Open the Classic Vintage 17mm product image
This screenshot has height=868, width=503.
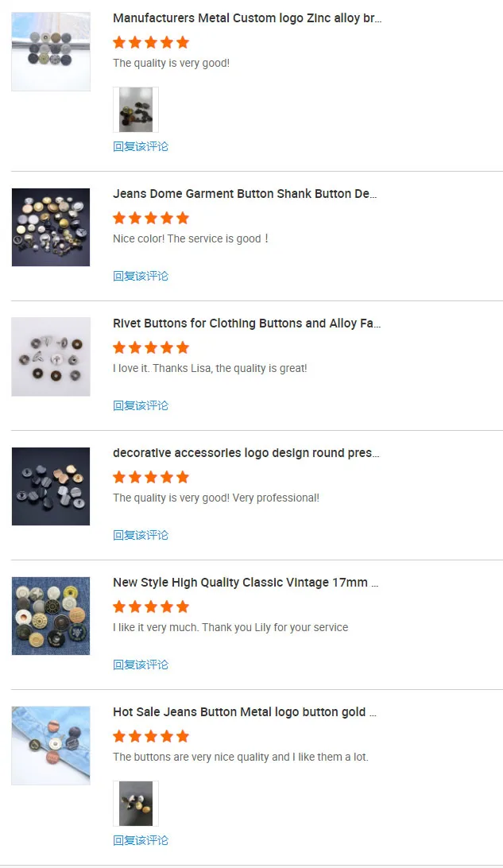click(51, 616)
